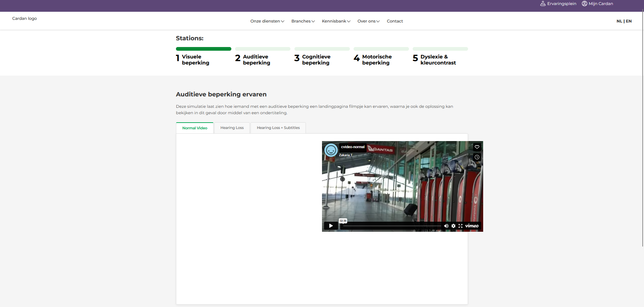Go to station 3 Cognitieve beperking
644x307 pixels.
[316, 59]
